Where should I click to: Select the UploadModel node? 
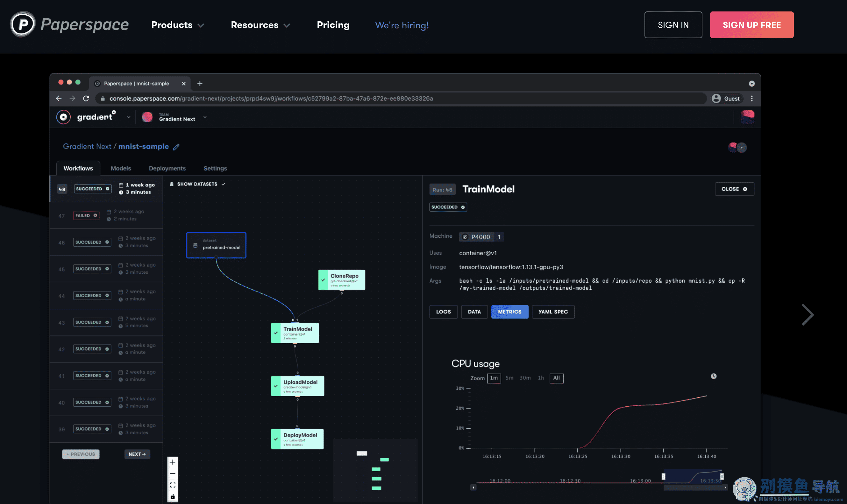pyautogui.click(x=297, y=386)
